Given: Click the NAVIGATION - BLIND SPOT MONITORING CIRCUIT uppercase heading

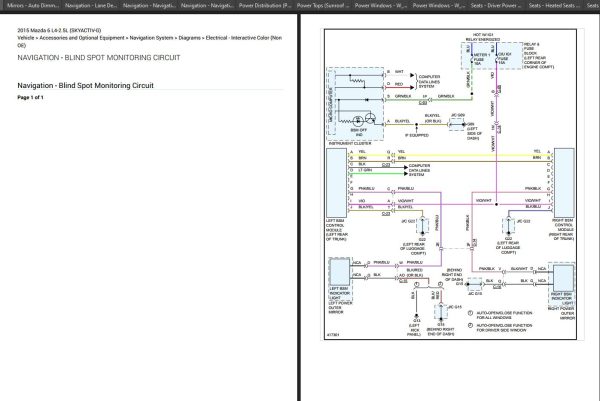Looking at the screenshot, I should [99, 58].
